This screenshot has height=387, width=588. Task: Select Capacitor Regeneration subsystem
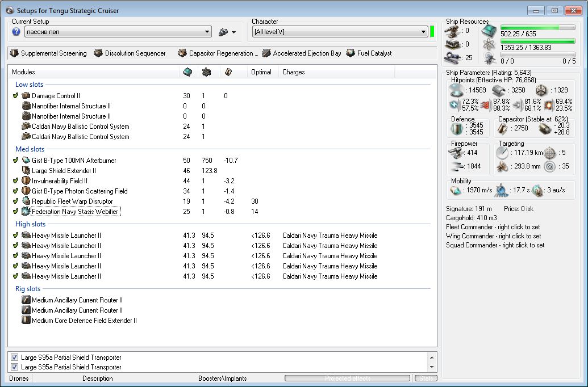[x=218, y=53]
